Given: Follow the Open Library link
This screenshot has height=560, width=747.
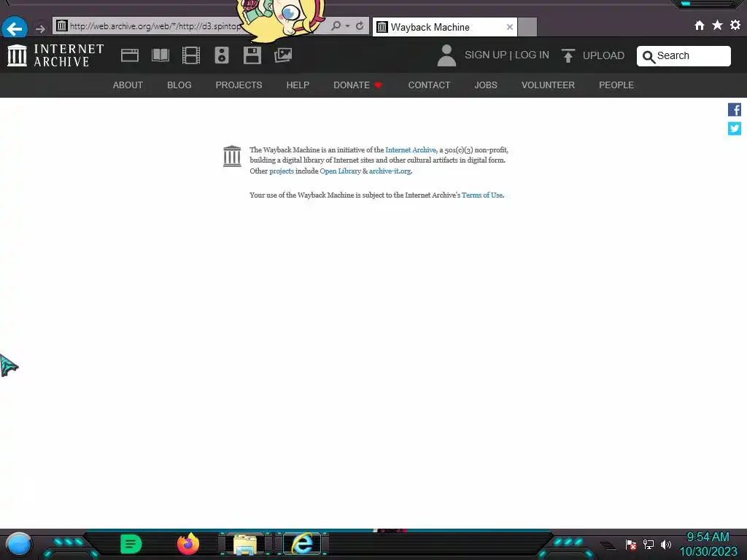Looking at the screenshot, I should point(340,171).
